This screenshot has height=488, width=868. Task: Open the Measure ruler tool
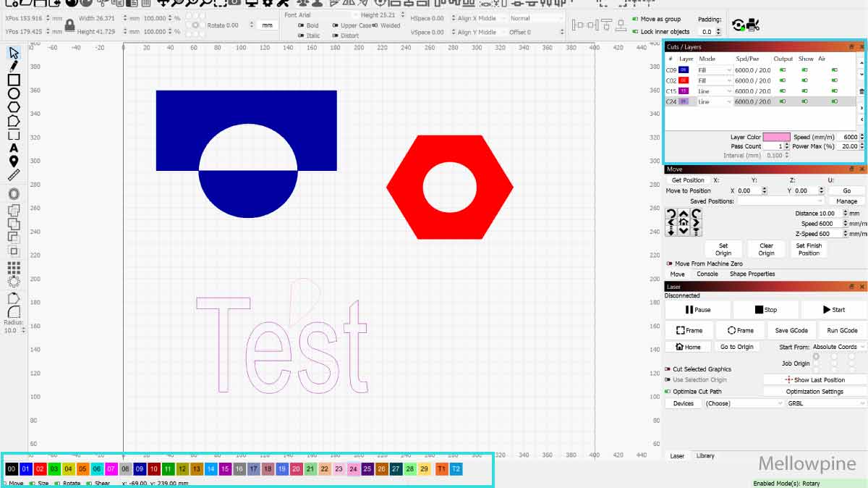click(x=14, y=175)
